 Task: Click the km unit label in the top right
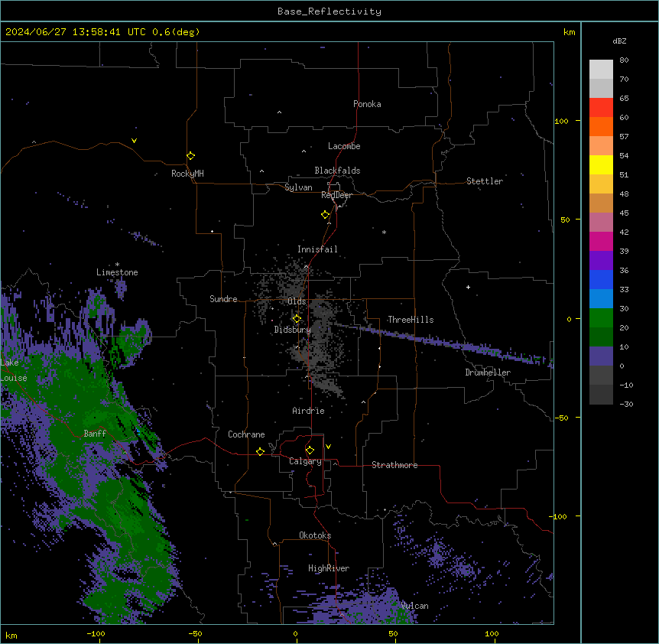pyautogui.click(x=569, y=32)
